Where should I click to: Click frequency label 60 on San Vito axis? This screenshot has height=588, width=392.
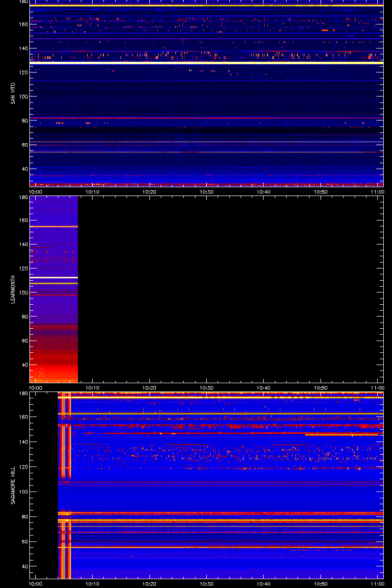coord(24,145)
